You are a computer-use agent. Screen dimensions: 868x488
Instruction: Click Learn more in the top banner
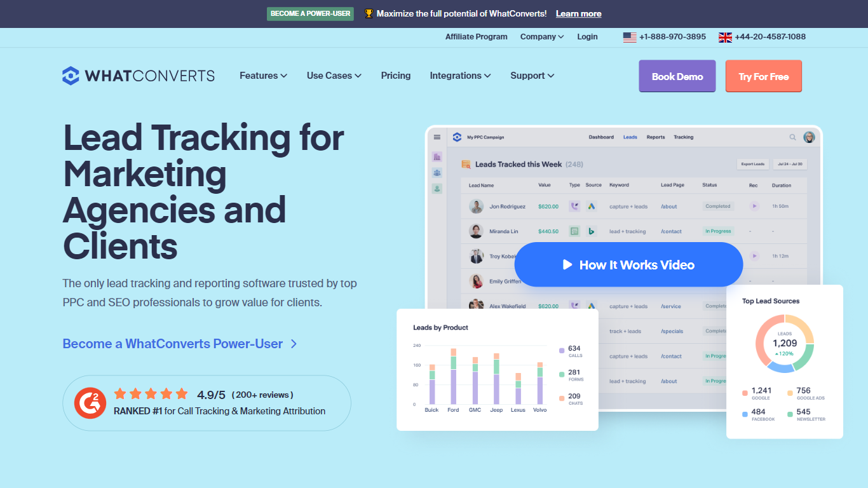578,13
